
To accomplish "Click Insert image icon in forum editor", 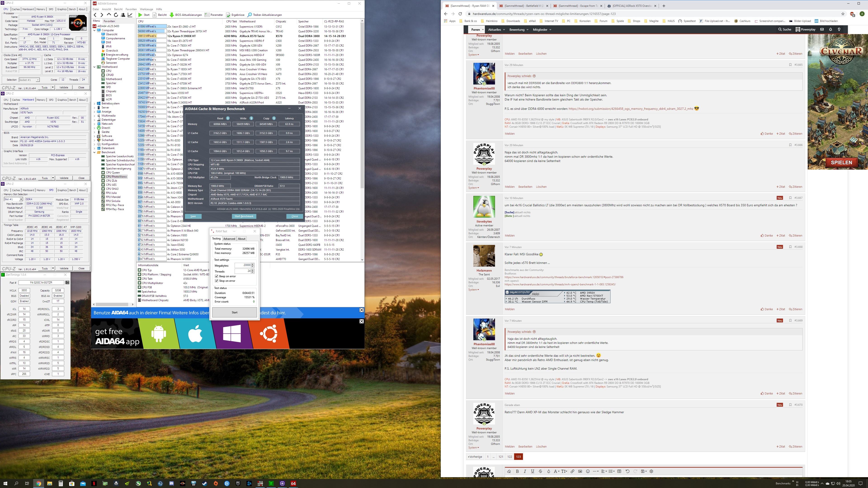I will coord(580,471).
